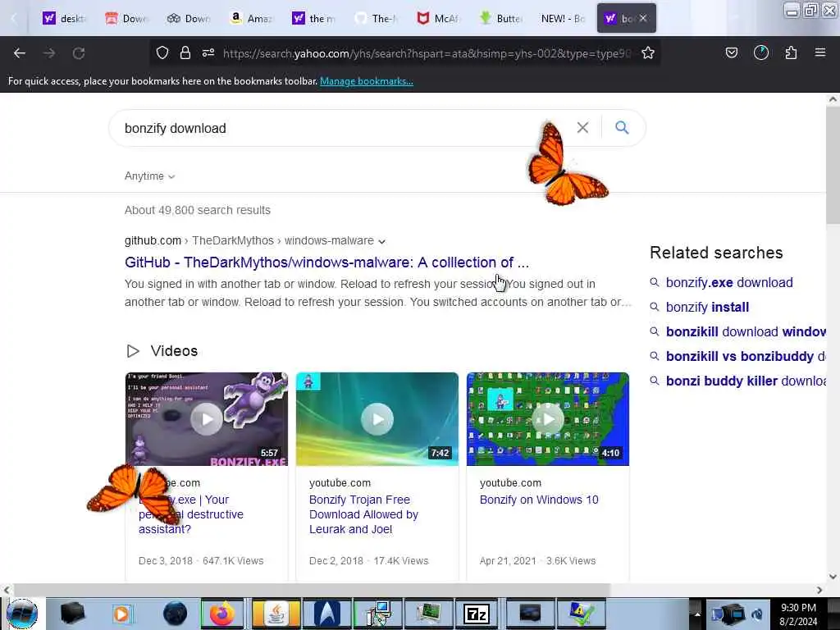This screenshot has height=630, width=840.
Task: Close the active 'bon' search tab
Action: (643, 18)
